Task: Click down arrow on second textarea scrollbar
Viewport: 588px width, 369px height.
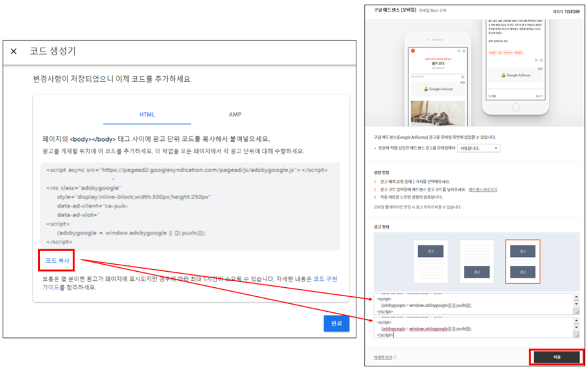Action: click(576, 327)
